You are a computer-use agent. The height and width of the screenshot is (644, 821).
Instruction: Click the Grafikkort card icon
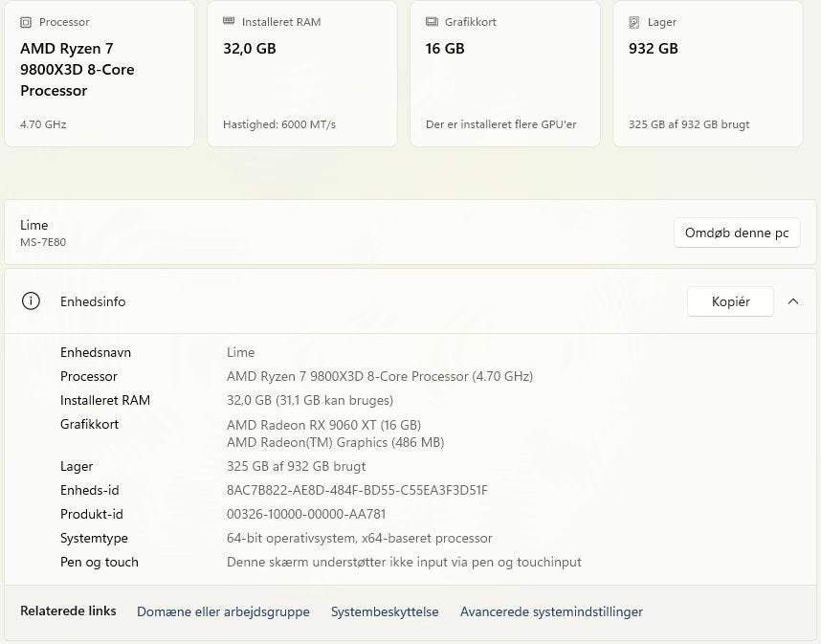pos(432,21)
